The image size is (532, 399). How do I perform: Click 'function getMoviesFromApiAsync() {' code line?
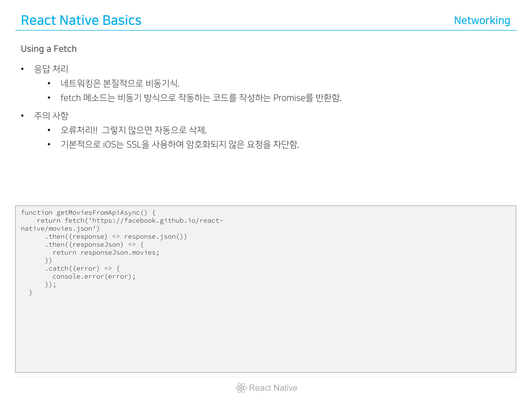pos(88,212)
